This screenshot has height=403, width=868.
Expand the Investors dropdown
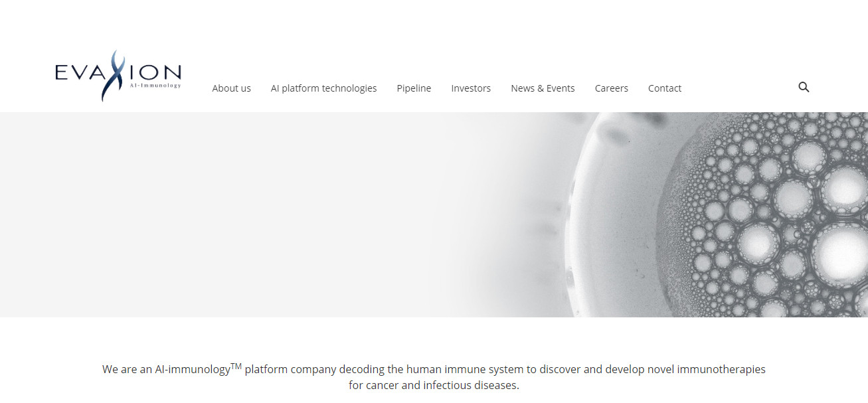click(x=471, y=88)
